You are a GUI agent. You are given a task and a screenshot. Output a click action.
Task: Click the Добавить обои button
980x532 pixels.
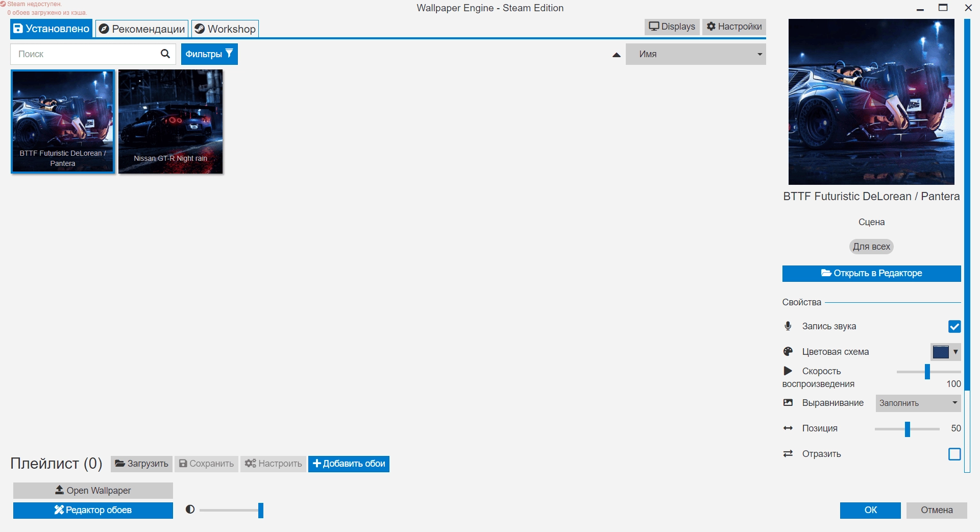click(x=349, y=464)
